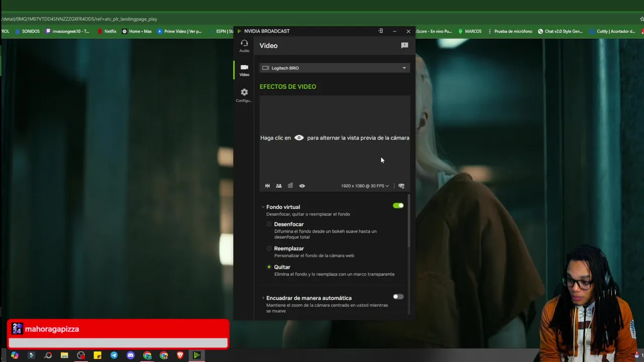The width and height of the screenshot is (644, 362).
Task: Open the invasiongeek10 Twitch bookmark
Action: (x=67, y=31)
